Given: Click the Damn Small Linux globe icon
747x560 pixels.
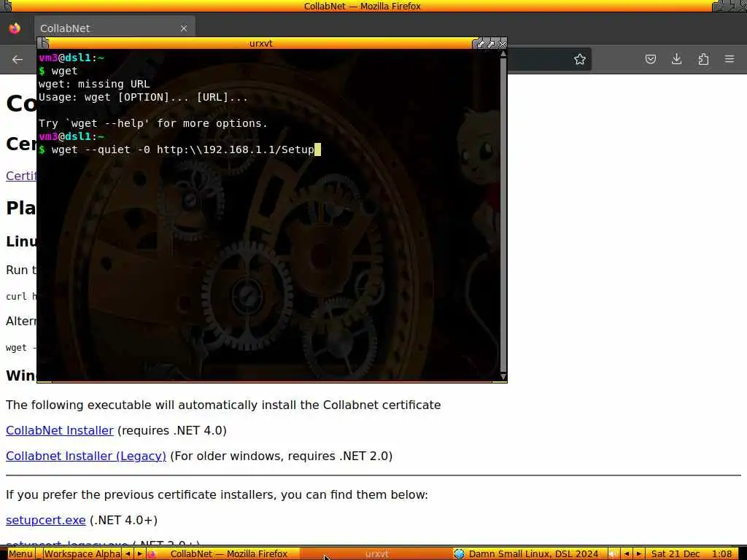Looking at the screenshot, I should [x=459, y=554].
